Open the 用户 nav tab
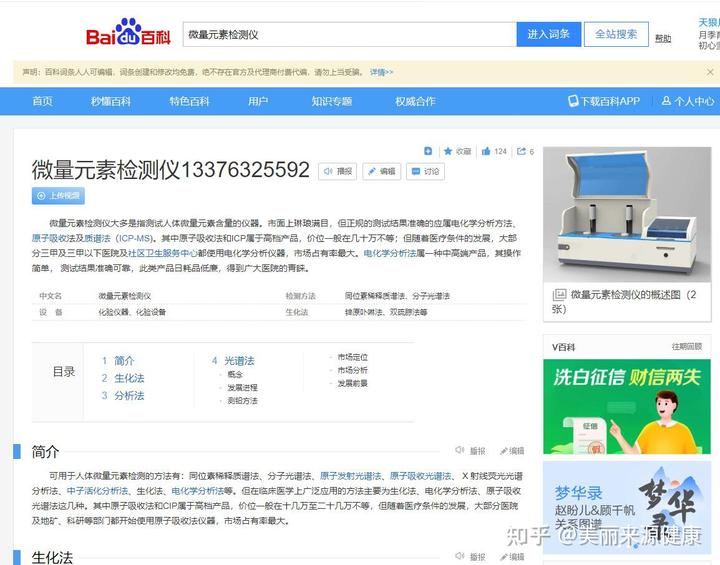This screenshot has width=720, height=565. 258,101
